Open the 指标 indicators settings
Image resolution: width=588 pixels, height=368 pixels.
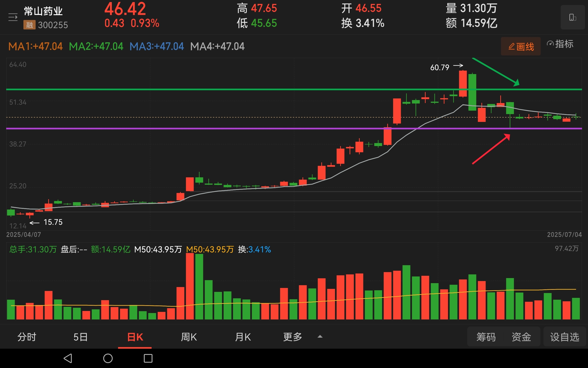[560, 44]
